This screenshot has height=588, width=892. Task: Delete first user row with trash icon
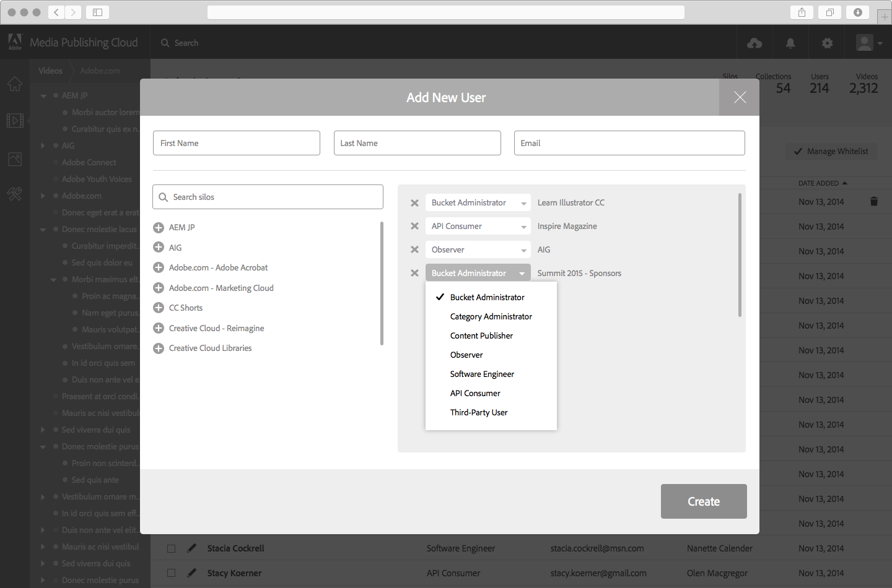tap(874, 201)
